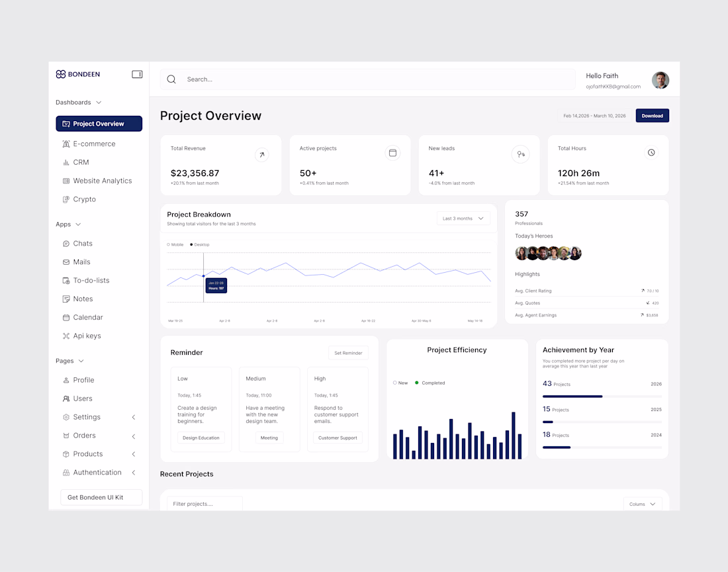Click the Avg. Agent Earnings row
The image size is (728, 572).
coord(587,315)
